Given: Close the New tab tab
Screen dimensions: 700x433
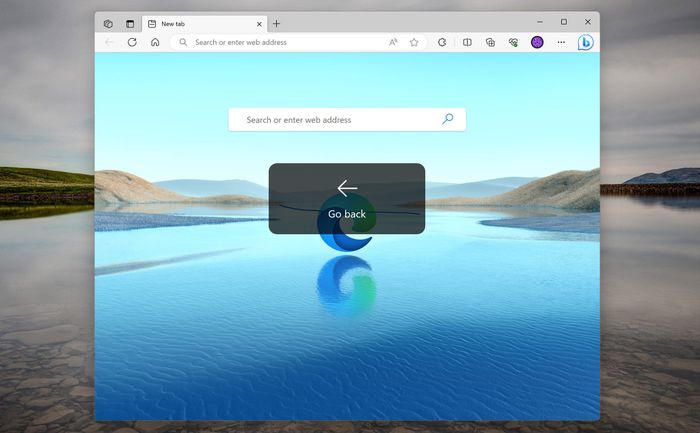Looking at the screenshot, I should (259, 24).
